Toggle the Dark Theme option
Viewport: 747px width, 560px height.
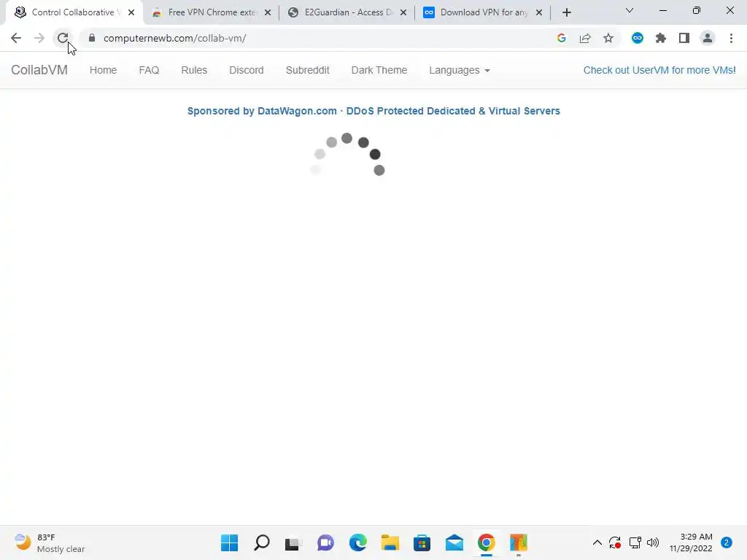[x=379, y=70]
